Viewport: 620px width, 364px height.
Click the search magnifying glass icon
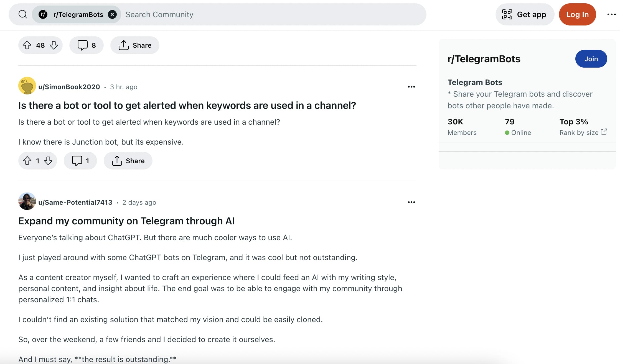pos(23,14)
